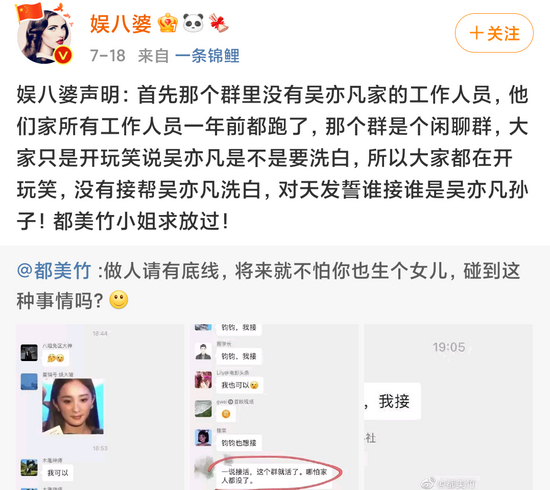The height and width of the screenshot is (490, 550).
Task: Tap the red circled message in screenshot
Action: [275, 476]
